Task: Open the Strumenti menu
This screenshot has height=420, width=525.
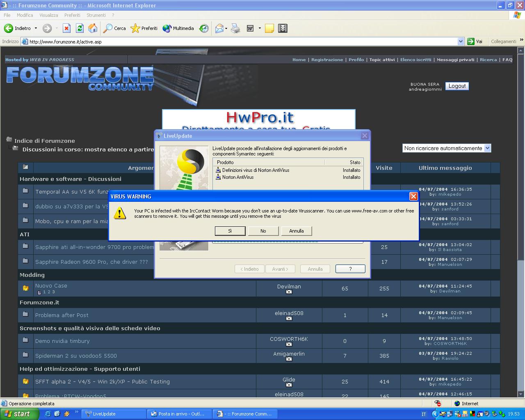Action: 96,15
